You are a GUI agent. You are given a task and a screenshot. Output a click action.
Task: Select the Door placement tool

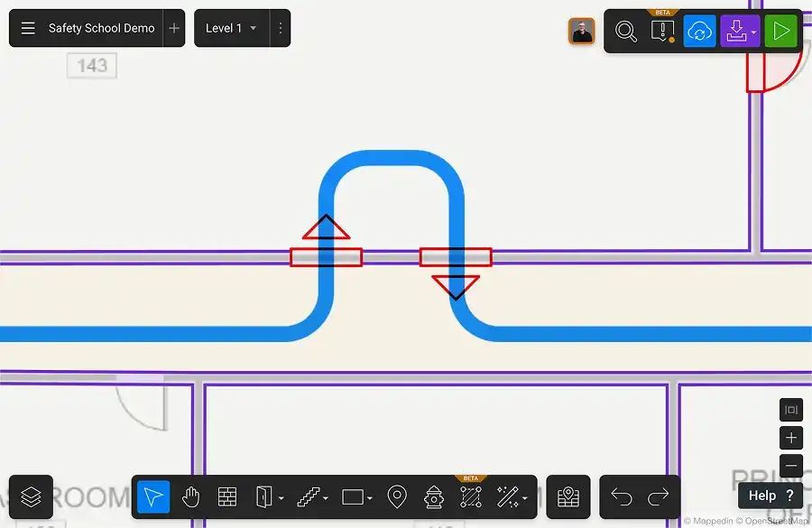point(263,496)
